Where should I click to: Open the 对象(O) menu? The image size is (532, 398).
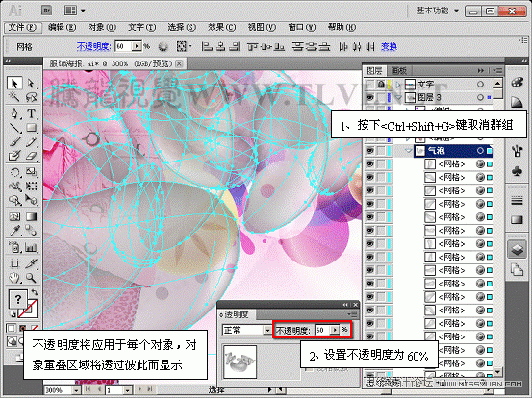pos(102,27)
